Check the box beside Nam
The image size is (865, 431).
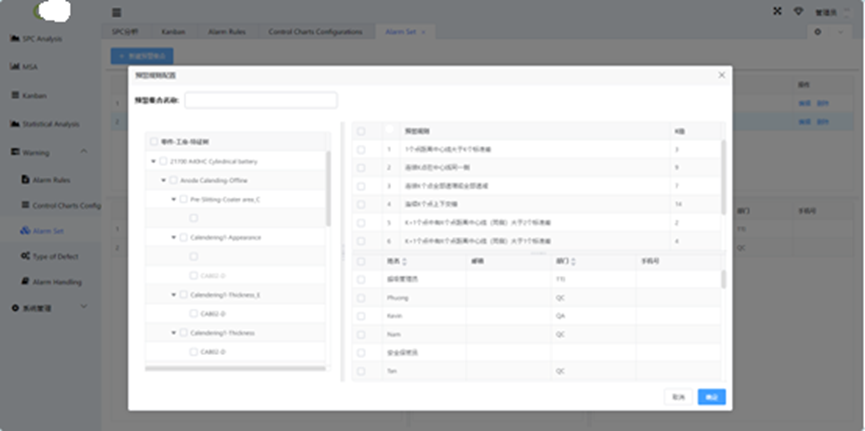pos(361,334)
